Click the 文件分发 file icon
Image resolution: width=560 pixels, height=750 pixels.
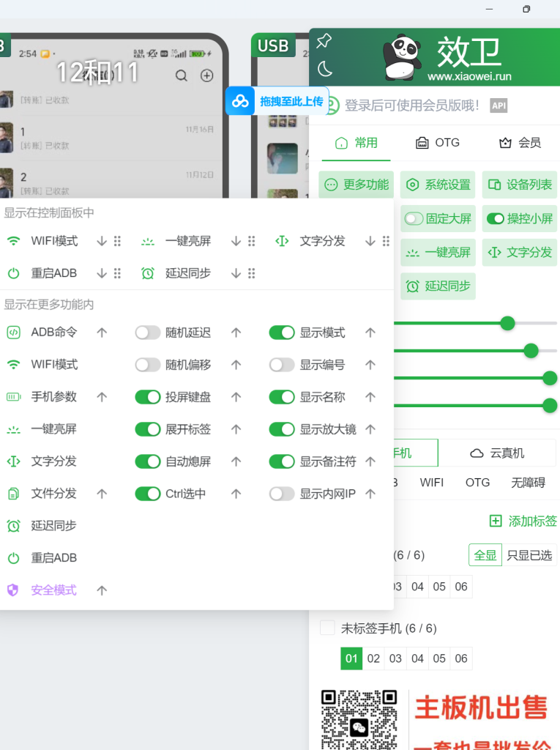pyautogui.click(x=13, y=494)
